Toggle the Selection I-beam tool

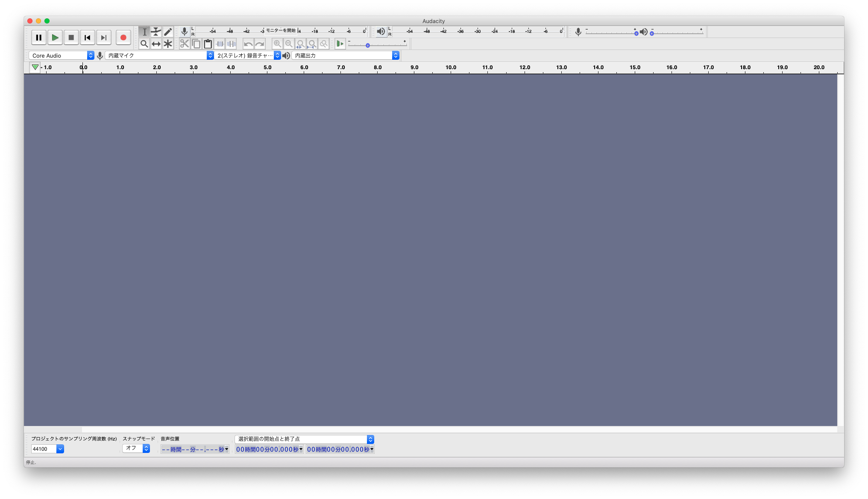(x=144, y=32)
